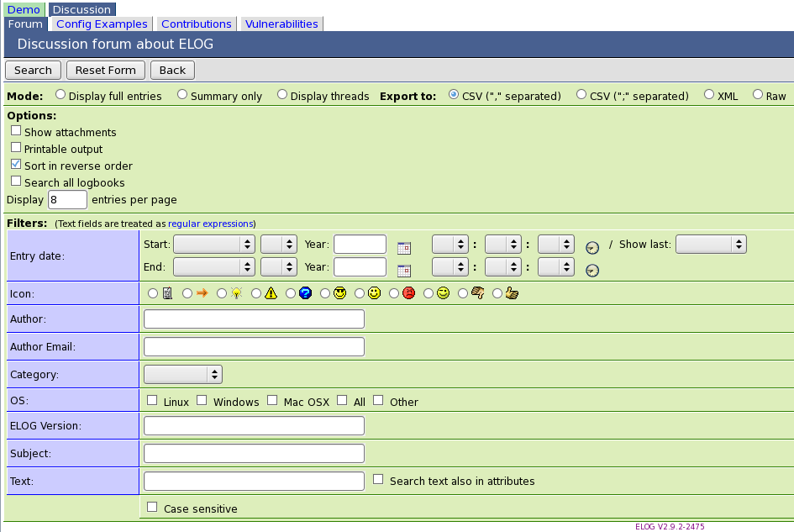Open the Category dropdown
Screen dimensions: 794x532
[183, 375]
